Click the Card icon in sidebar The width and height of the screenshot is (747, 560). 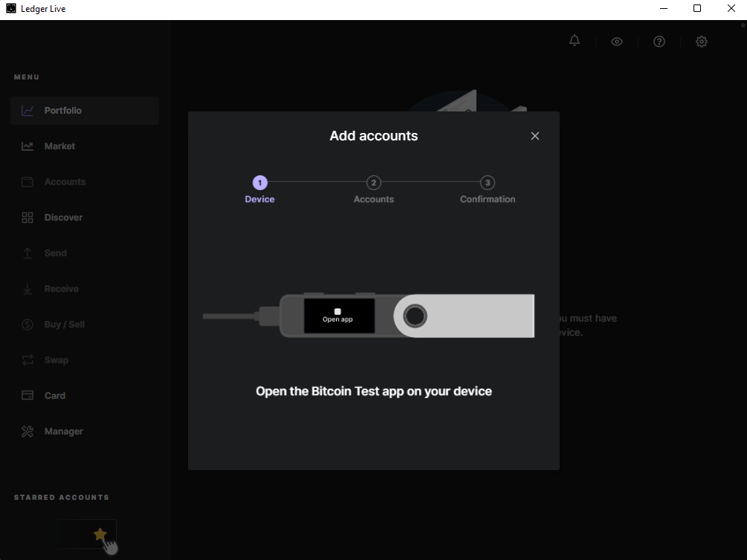coord(28,396)
